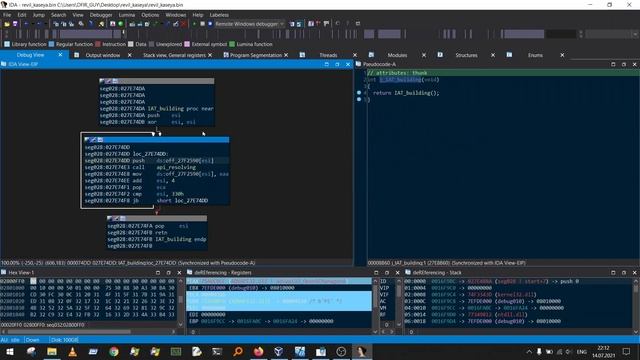Close the Threads tab

pos(355,55)
